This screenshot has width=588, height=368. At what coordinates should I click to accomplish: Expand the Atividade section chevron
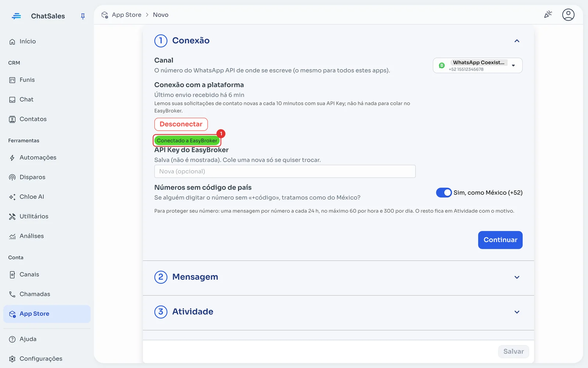517,312
